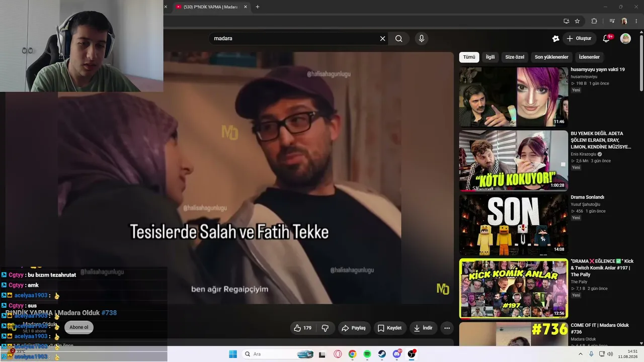
Task: Click the taskbar microphone tray icon
Action: pos(591,354)
